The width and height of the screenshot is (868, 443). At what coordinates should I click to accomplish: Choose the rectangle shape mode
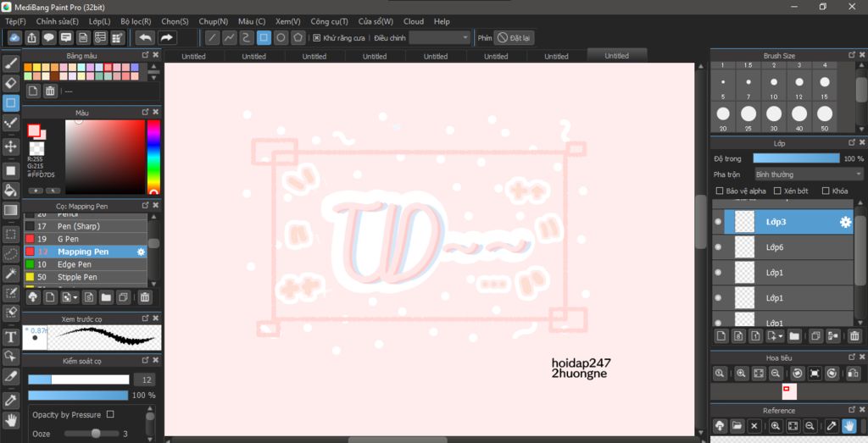264,37
